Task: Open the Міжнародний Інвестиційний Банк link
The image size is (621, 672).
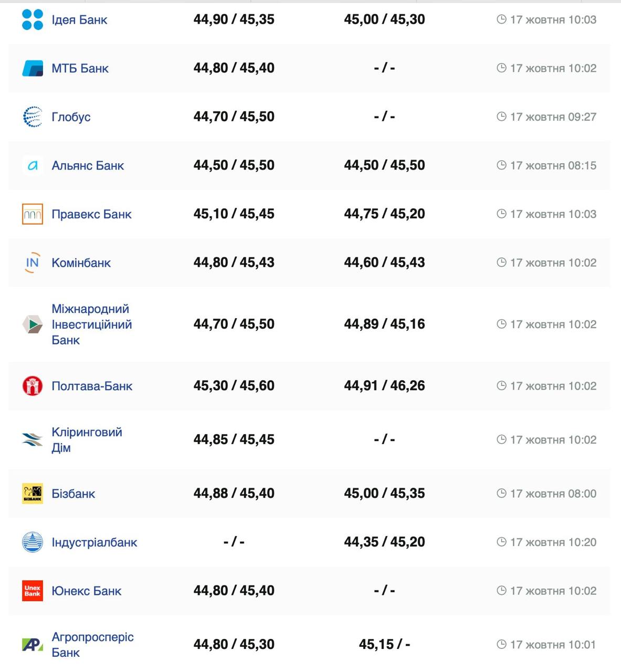Action: [x=91, y=324]
